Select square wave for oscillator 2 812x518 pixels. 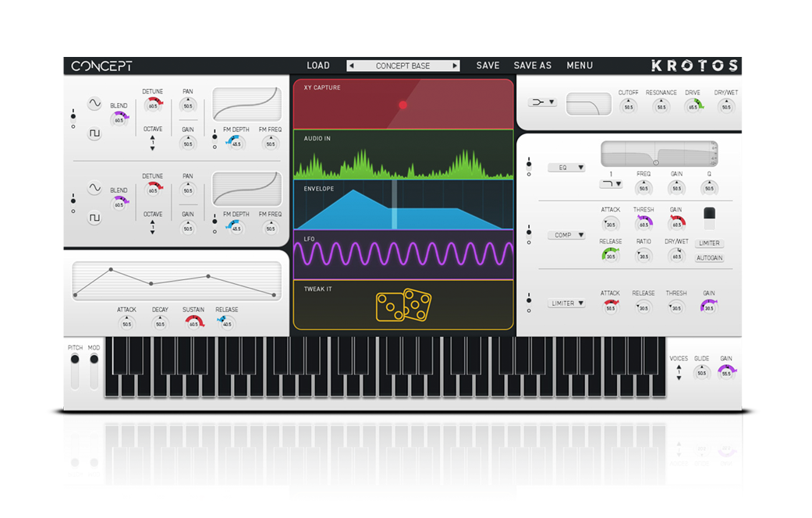[94, 218]
